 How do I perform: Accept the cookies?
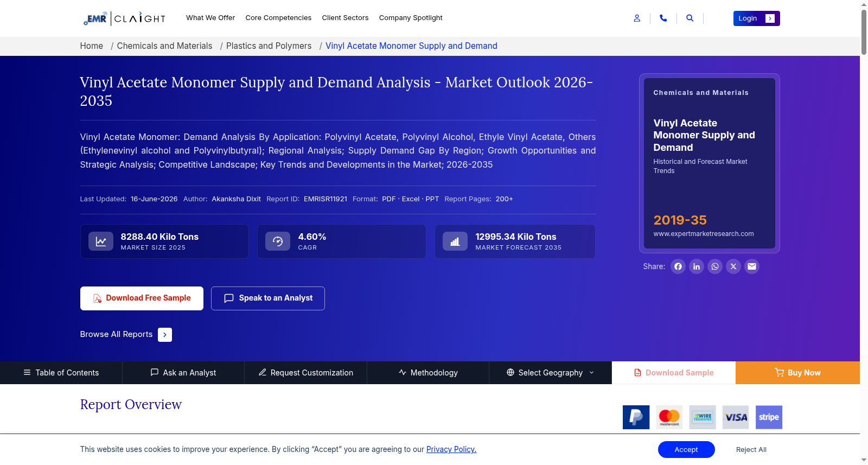(x=686, y=450)
